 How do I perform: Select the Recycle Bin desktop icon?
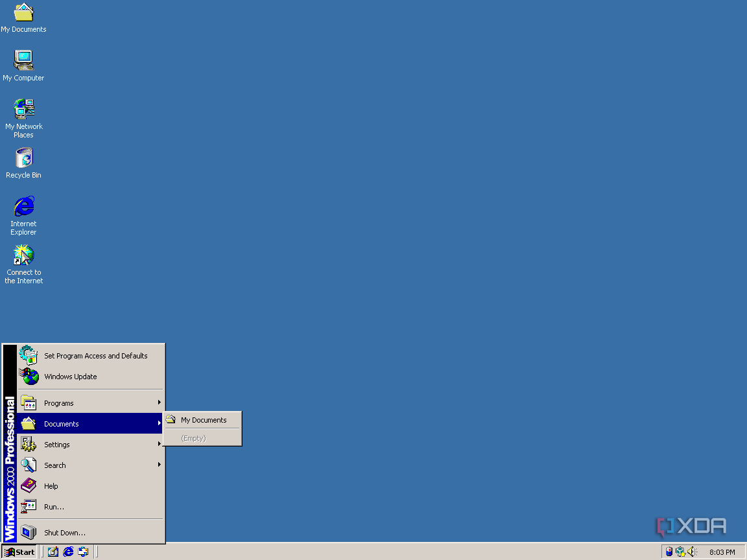[x=23, y=163]
